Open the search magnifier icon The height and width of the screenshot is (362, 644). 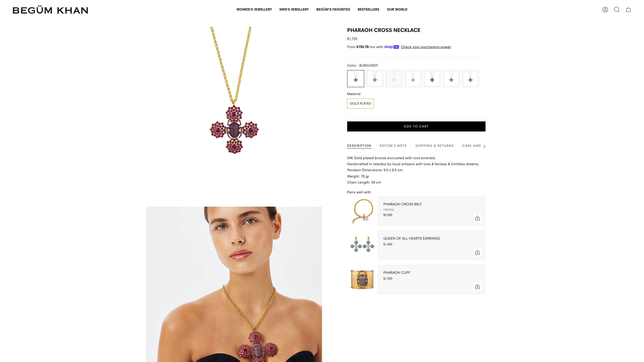(617, 10)
